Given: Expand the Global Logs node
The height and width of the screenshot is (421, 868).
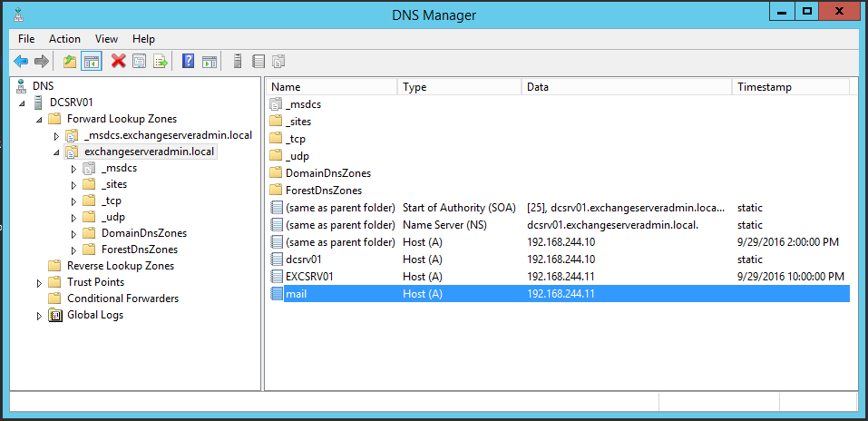Looking at the screenshot, I should click(39, 316).
